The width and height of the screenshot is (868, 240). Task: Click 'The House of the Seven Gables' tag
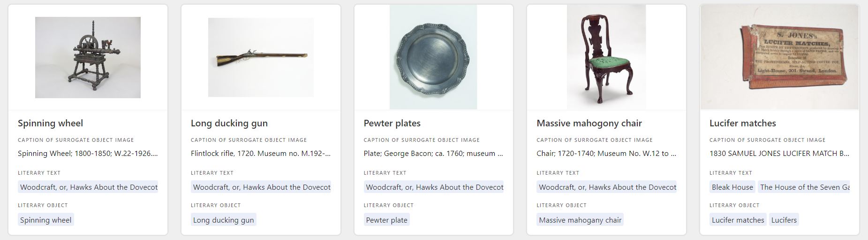(804, 187)
